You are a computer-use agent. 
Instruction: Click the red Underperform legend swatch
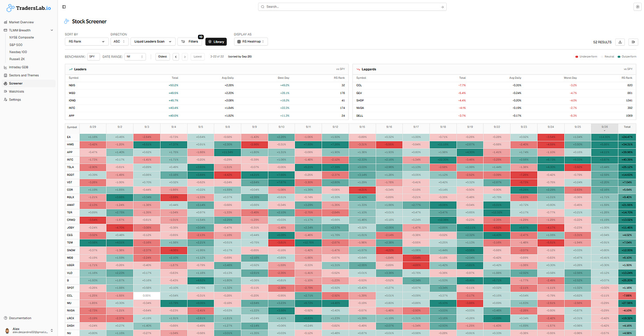coord(577,57)
